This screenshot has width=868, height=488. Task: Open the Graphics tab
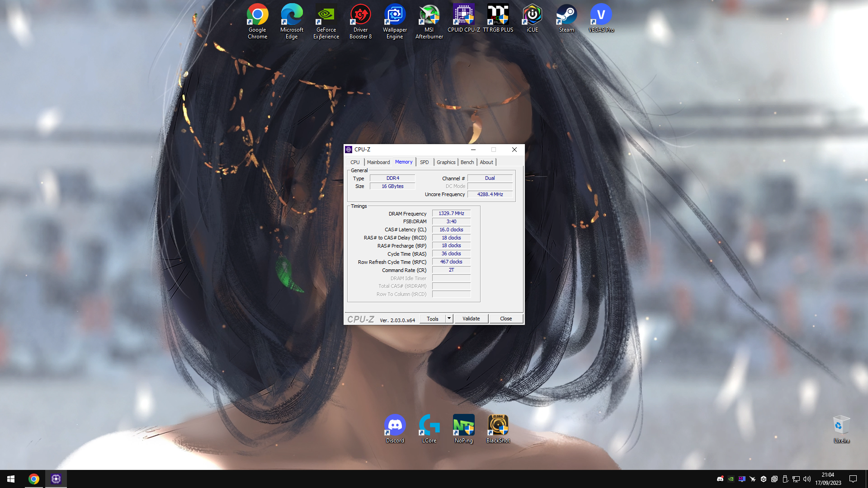point(446,162)
